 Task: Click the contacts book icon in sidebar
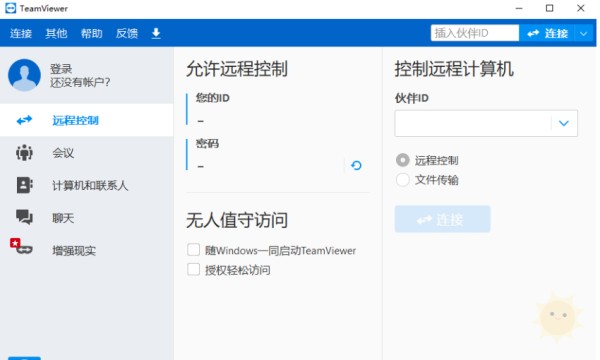24,185
